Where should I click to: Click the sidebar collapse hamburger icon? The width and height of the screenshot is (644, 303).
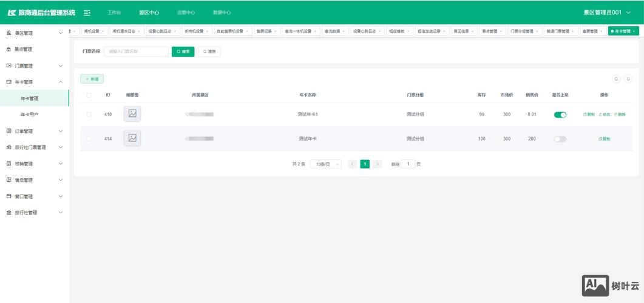coord(87,12)
